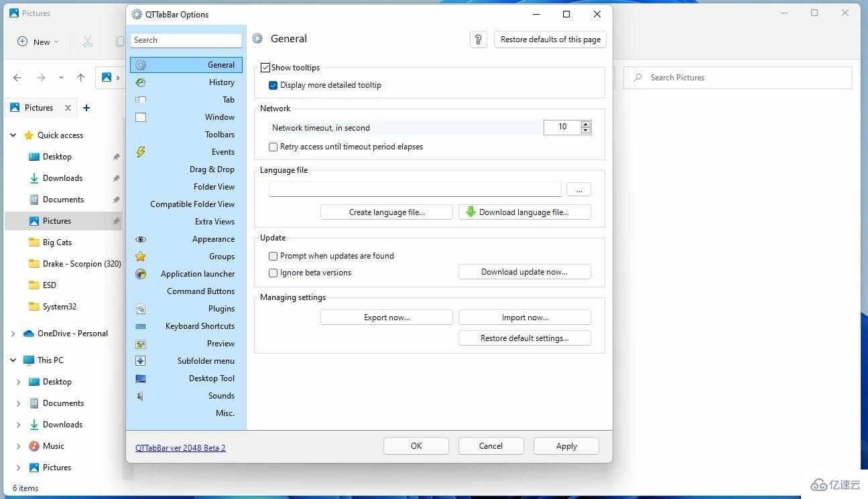
Task: Click the Events lightning bolt icon
Action: click(x=141, y=152)
